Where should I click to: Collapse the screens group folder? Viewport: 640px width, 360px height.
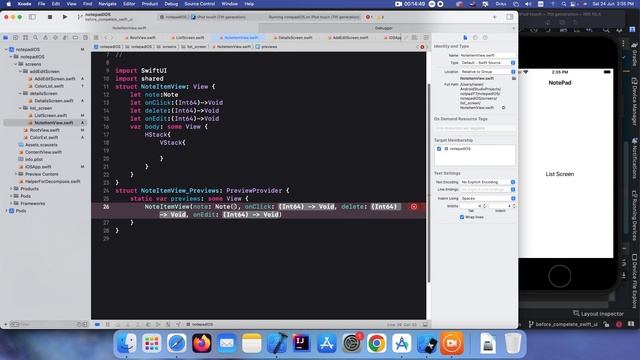16,64
